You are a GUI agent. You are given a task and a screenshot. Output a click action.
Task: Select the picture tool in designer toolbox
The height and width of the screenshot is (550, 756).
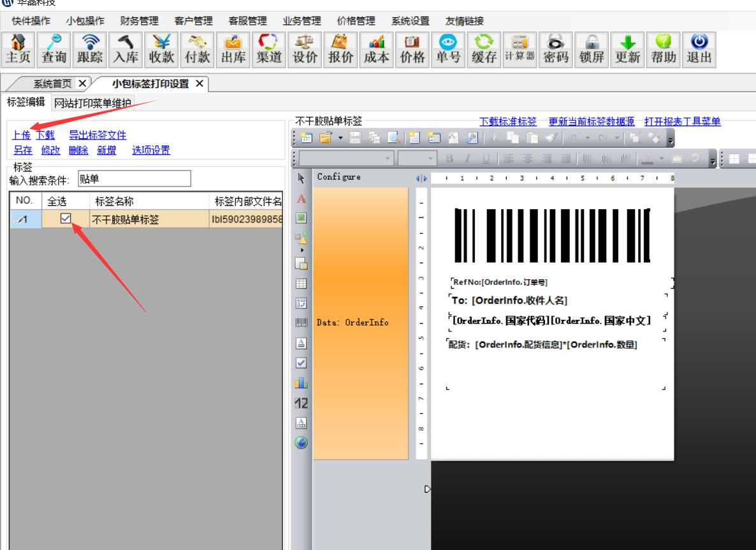point(302,218)
